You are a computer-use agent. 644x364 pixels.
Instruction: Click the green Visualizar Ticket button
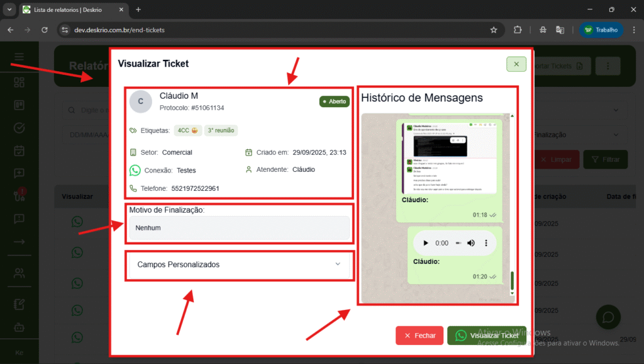[487, 336]
